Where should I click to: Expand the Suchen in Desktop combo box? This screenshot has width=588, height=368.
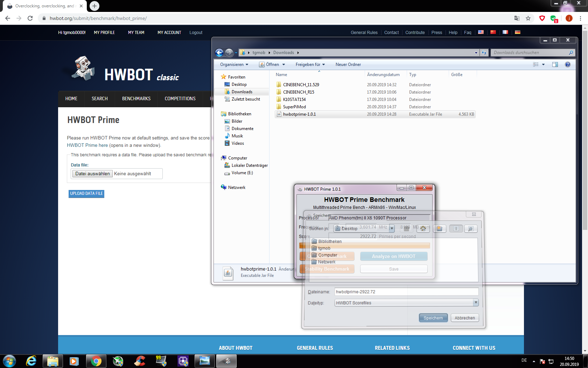tap(392, 229)
